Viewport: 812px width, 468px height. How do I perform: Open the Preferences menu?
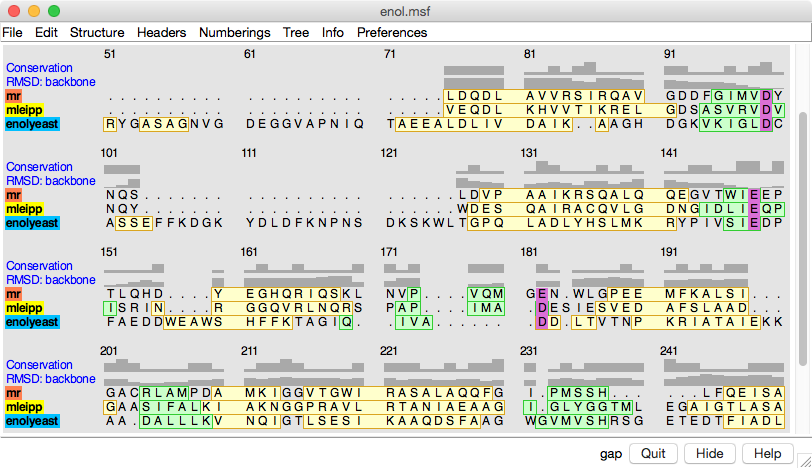tap(392, 32)
